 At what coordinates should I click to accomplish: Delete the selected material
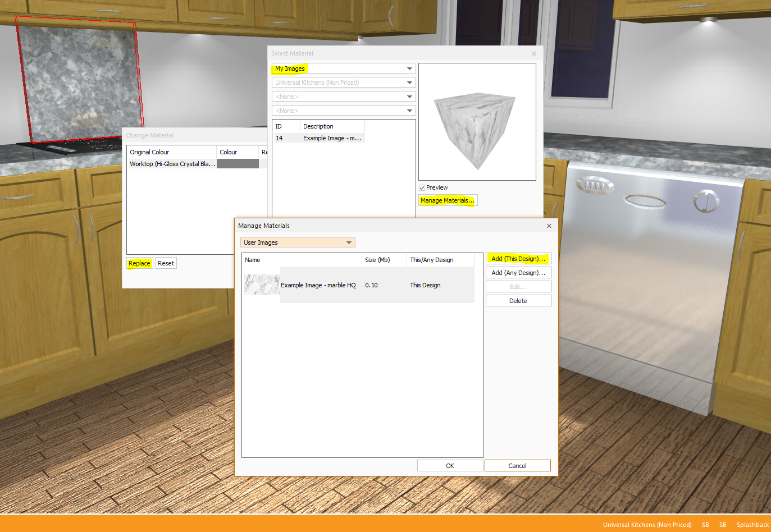click(518, 301)
